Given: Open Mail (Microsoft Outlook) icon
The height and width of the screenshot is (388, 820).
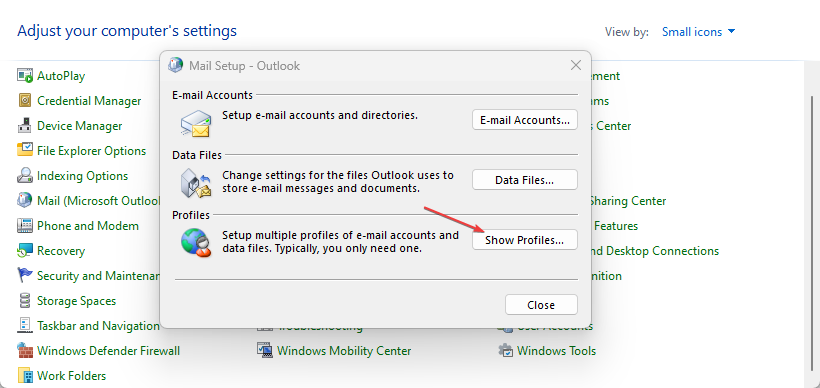Looking at the screenshot, I should pyautogui.click(x=25, y=200).
